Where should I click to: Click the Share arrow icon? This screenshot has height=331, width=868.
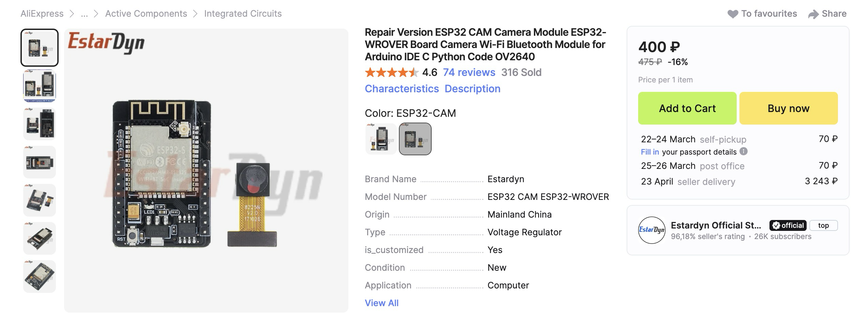(813, 14)
